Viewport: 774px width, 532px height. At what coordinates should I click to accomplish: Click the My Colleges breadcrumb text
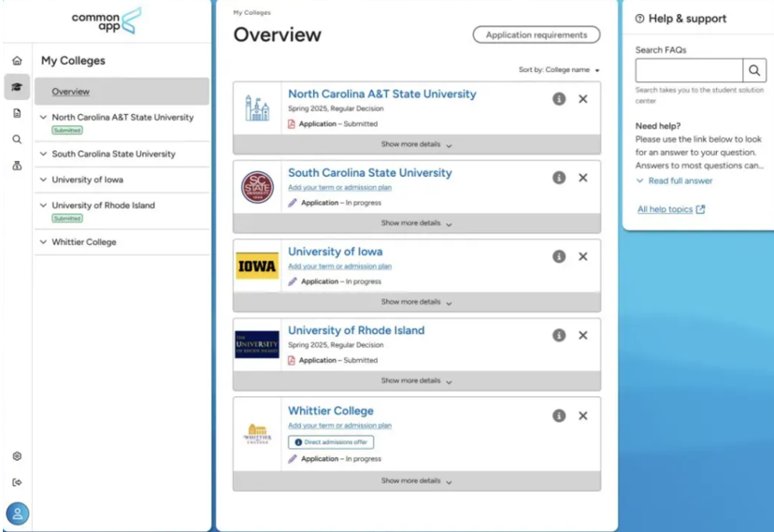click(251, 13)
